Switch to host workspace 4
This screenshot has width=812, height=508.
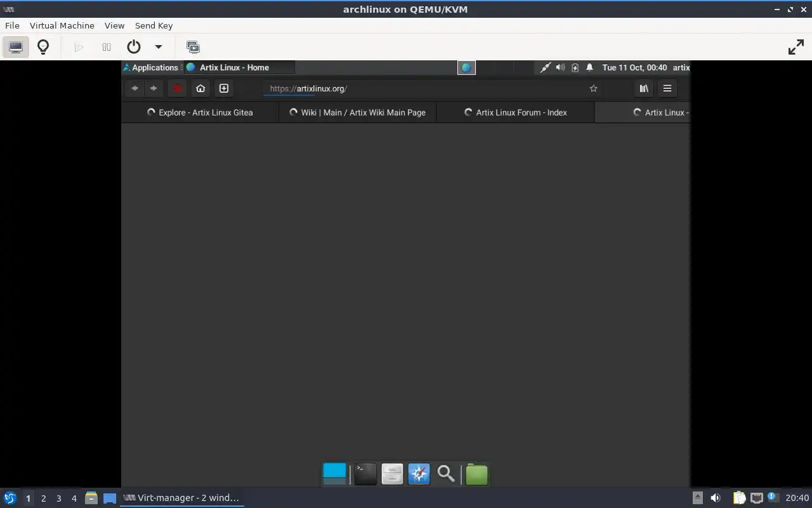tap(74, 498)
